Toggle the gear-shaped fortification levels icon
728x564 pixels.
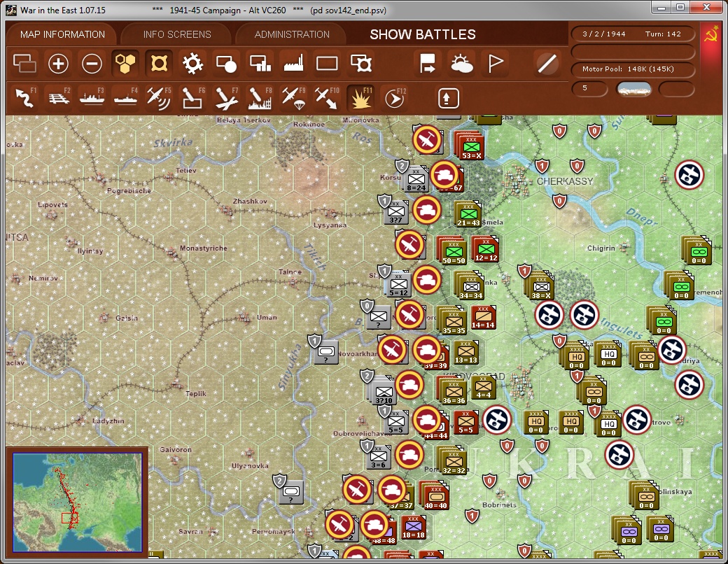192,64
